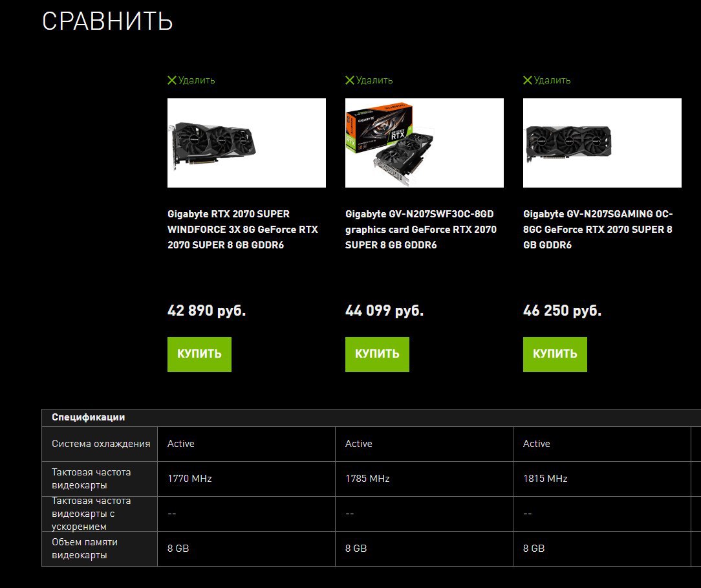Remove the second product via Удалить link
This screenshot has height=588, width=701.
(374, 80)
